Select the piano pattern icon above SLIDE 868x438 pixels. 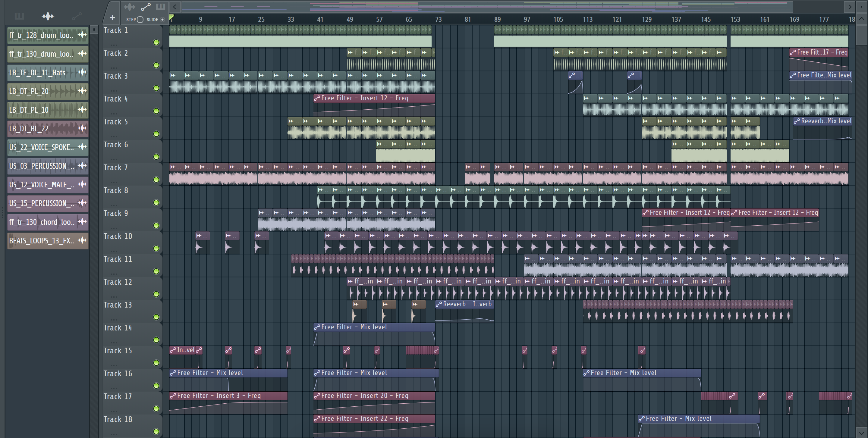pyautogui.click(x=160, y=7)
